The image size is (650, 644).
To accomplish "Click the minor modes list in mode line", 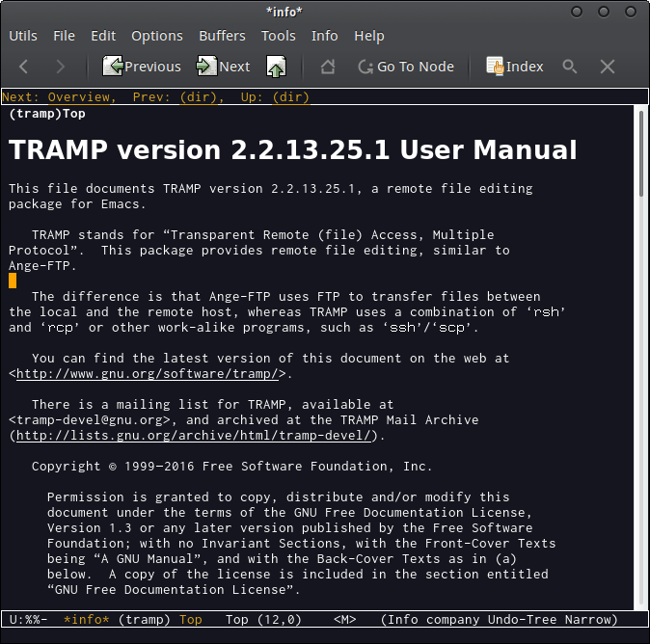I will pos(500,620).
